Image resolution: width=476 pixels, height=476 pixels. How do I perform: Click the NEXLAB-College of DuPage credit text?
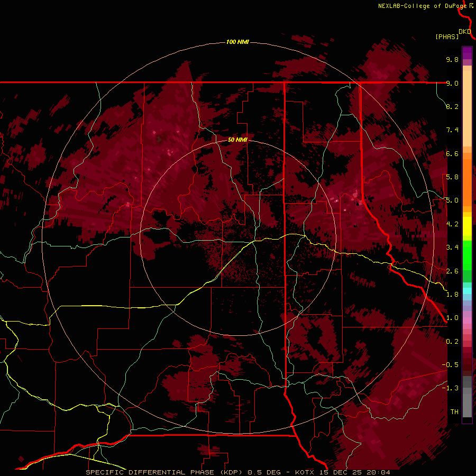(422, 6)
